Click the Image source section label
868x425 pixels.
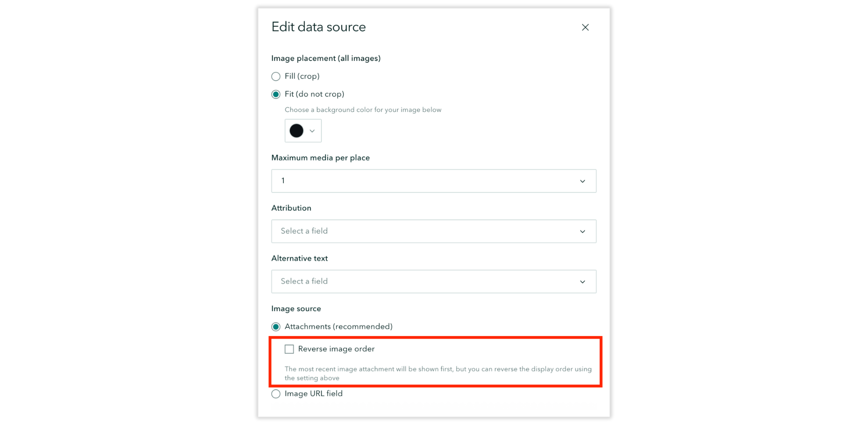click(x=296, y=308)
